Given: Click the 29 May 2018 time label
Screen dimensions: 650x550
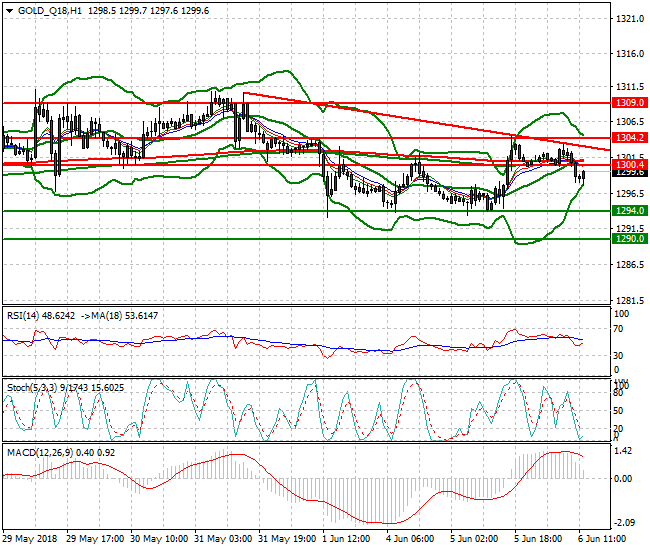Looking at the screenshot, I should (30, 539).
